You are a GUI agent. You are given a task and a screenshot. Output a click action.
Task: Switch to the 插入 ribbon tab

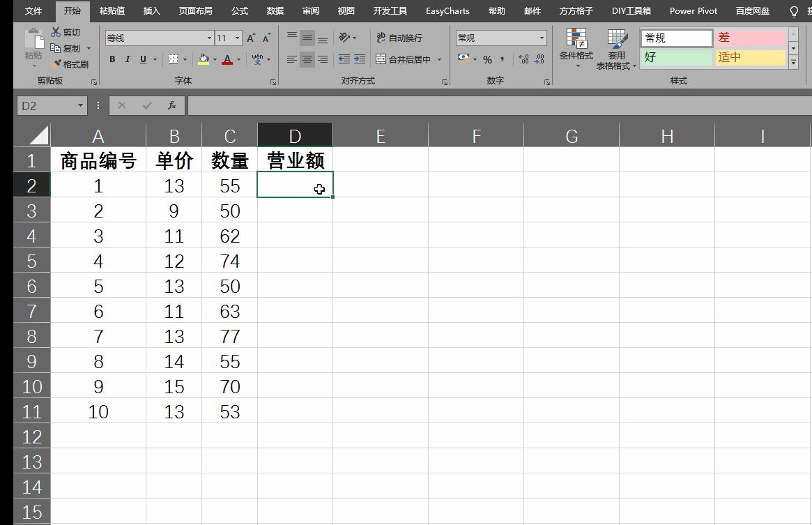[x=151, y=10]
